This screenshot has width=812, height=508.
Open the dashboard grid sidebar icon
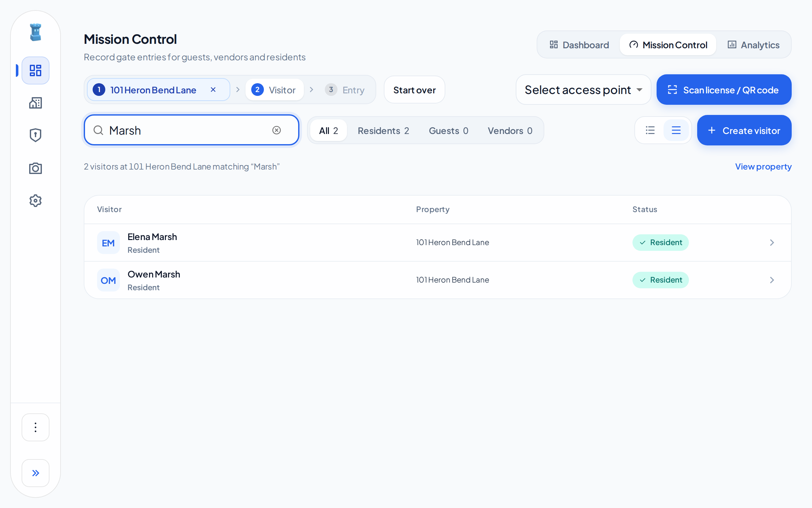pos(36,70)
